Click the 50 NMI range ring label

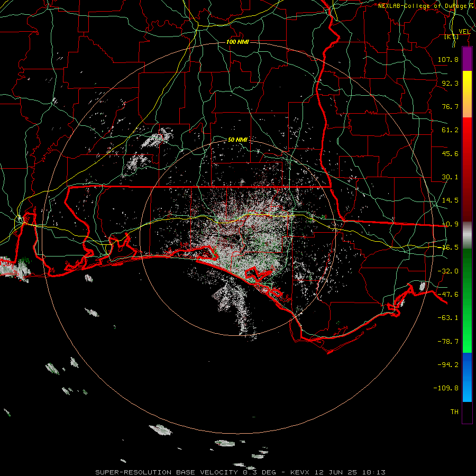tap(237, 140)
